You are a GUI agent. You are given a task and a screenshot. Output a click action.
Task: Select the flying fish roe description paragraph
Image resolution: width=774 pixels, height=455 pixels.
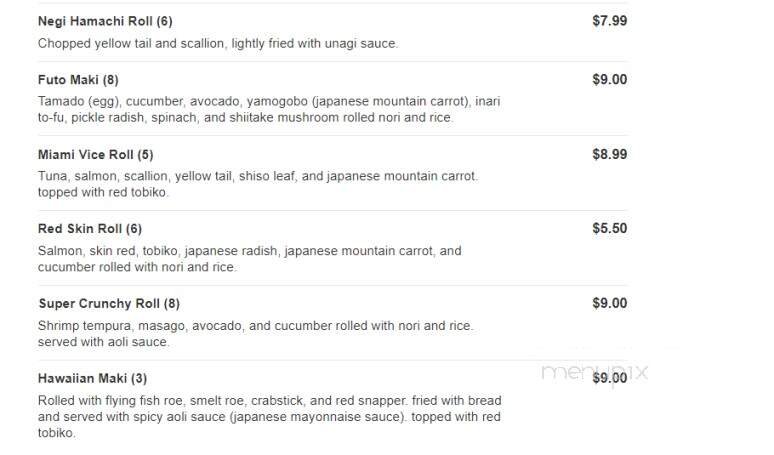tap(269, 416)
